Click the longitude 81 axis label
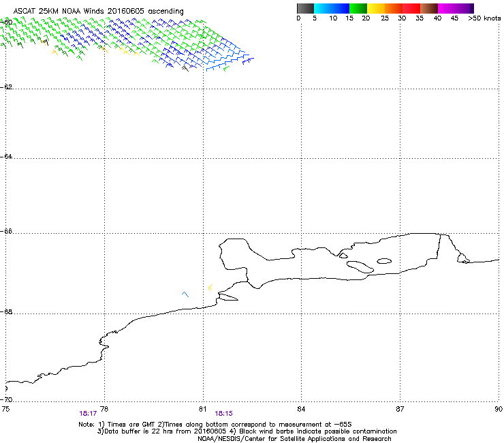Image resolution: width=504 pixels, height=443 pixels. click(x=202, y=409)
